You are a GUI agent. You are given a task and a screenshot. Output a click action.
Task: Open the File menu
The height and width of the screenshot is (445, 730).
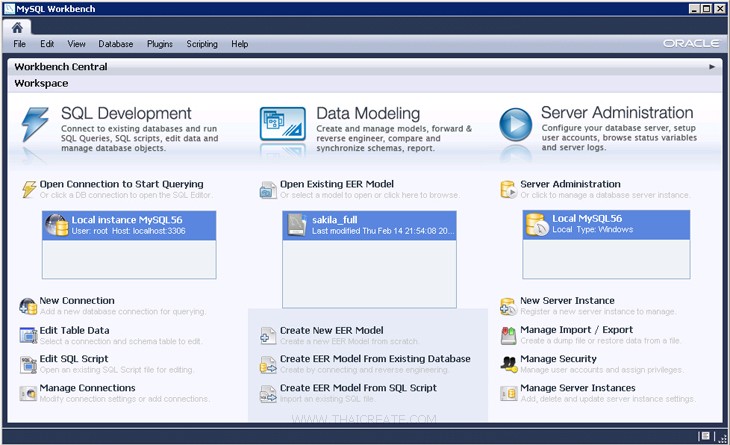20,44
